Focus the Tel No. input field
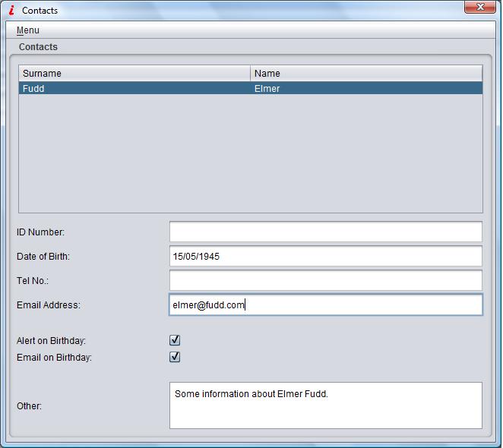The width and height of the screenshot is (503, 448). 325,280
